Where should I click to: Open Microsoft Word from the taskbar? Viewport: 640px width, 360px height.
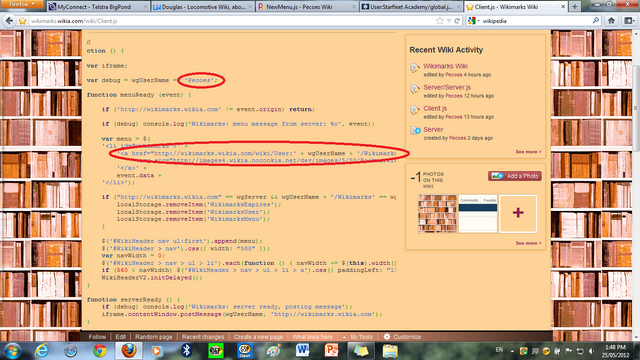click(x=302, y=351)
